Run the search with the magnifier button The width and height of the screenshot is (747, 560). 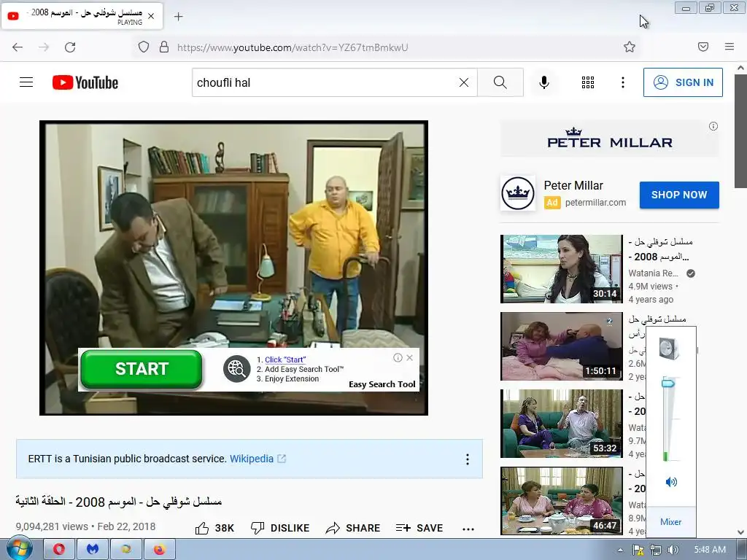[x=500, y=82]
